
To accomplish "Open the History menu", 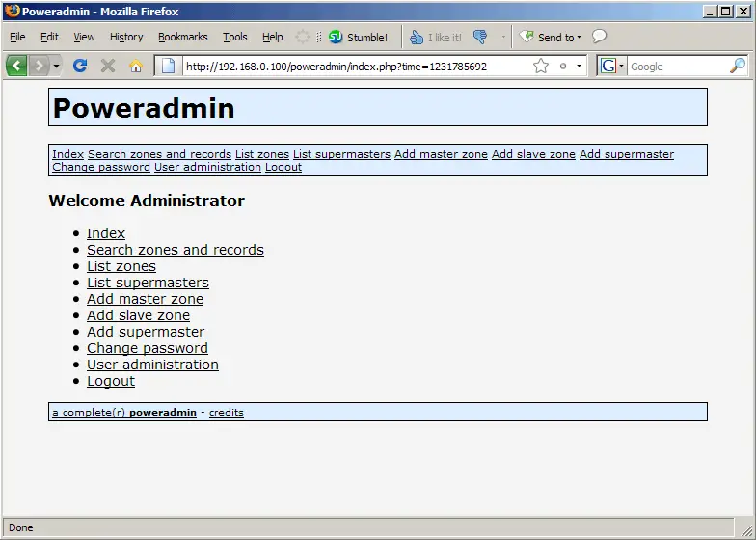I will 126,37.
